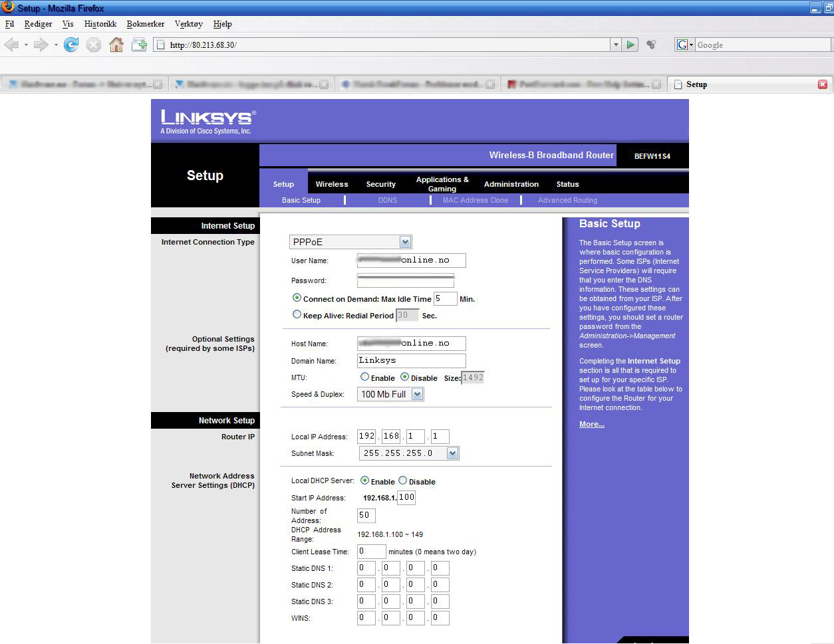Select MTU Enable radio button
The width and height of the screenshot is (834, 644).
364,377
